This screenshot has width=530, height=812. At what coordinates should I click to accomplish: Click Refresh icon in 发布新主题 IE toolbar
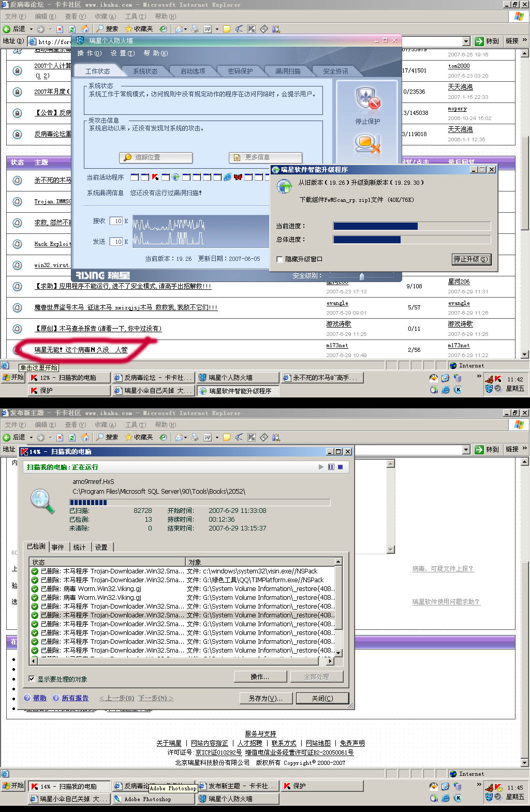click(x=72, y=437)
